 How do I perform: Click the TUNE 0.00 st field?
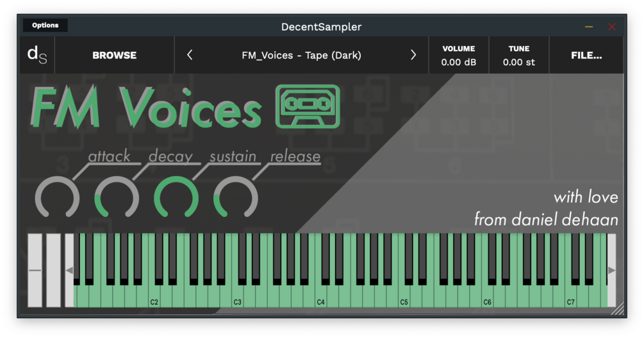click(x=519, y=55)
